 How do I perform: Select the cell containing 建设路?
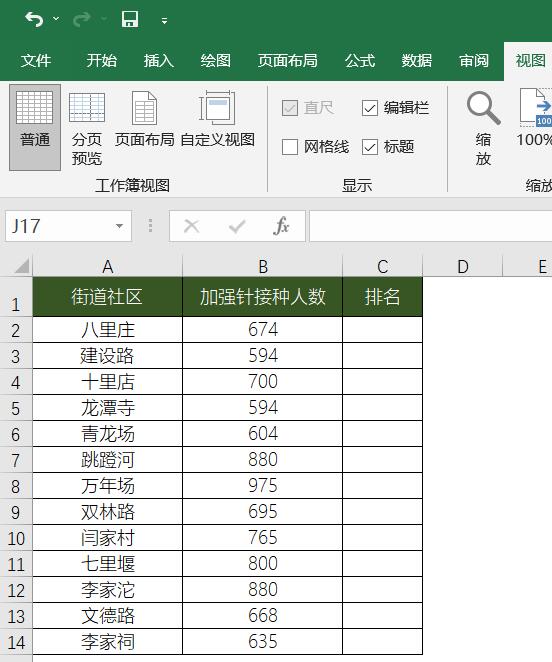point(108,356)
